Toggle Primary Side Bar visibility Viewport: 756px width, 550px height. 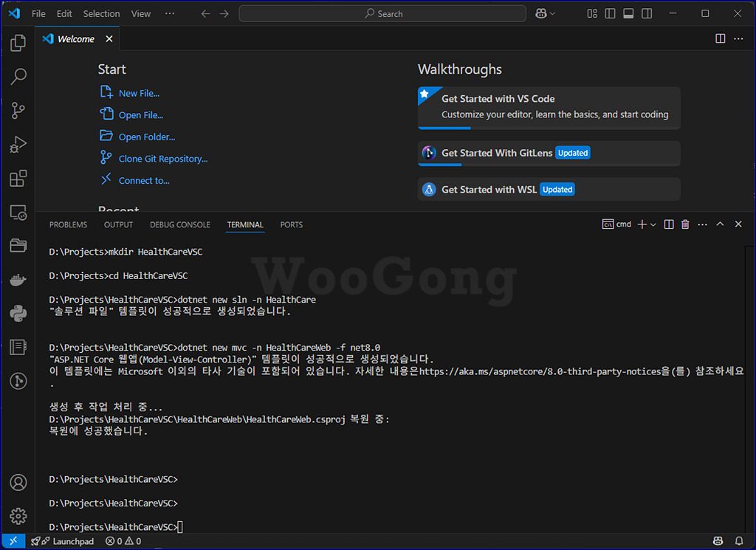(610, 13)
